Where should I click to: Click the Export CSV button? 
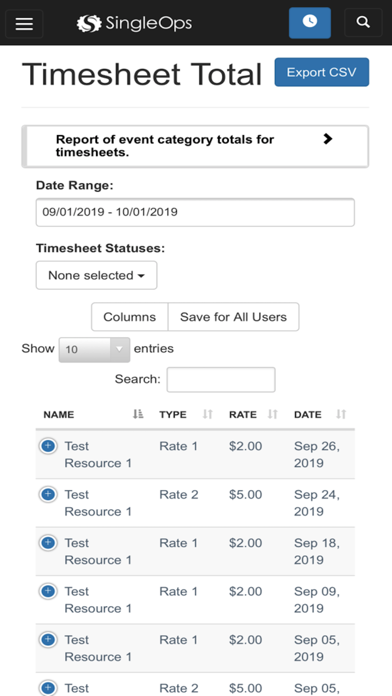tap(322, 72)
